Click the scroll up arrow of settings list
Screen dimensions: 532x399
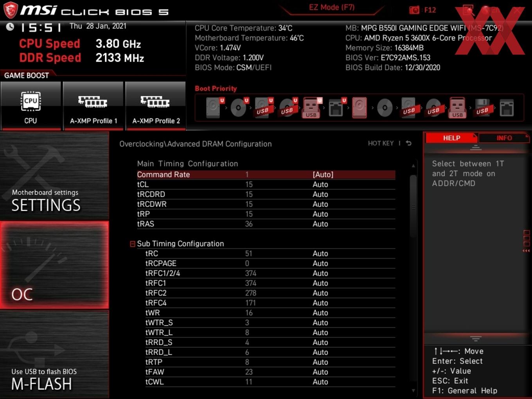click(x=413, y=166)
